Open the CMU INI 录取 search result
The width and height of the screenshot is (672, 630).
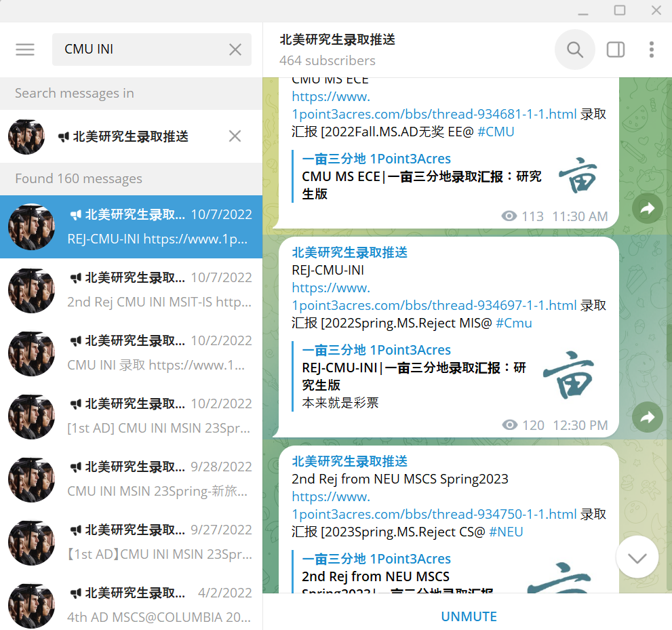point(131,353)
